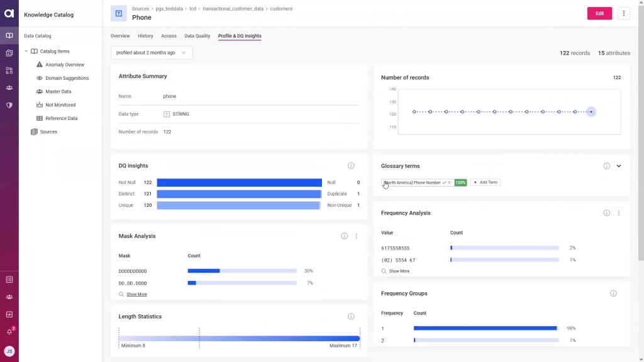Viewport: 644px width, 362px height.
Task: Switch to the Overview tab
Action: (x=119, y=36)
